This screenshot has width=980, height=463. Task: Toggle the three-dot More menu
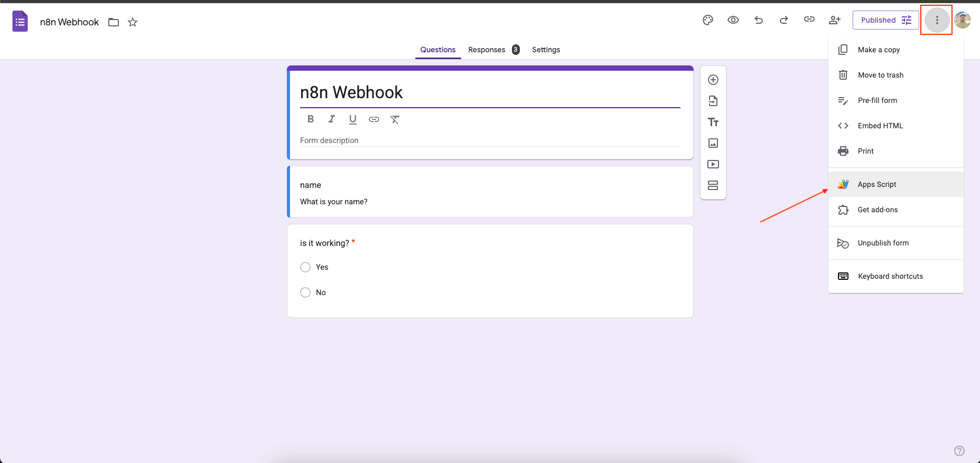tap(937, 20)
